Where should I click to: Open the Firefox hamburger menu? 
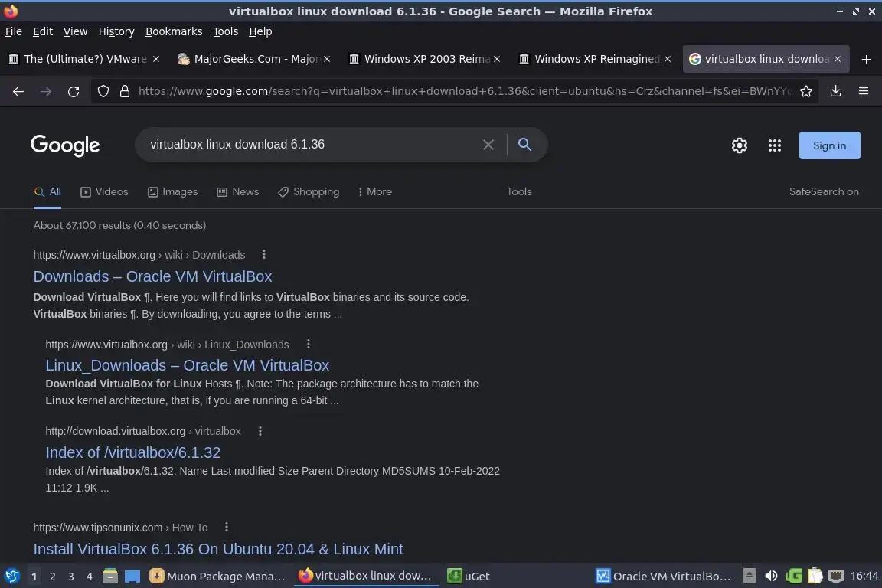864,91
